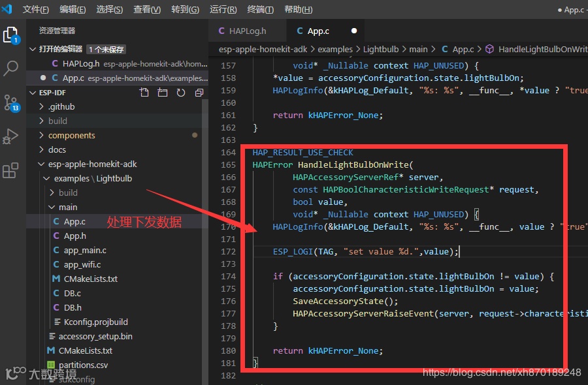Viewport: 588px width, 385px height.
Task: Click the symbol icon before HandleLightBulbOnWrite breadcrumb
Action: pos(489,49)
